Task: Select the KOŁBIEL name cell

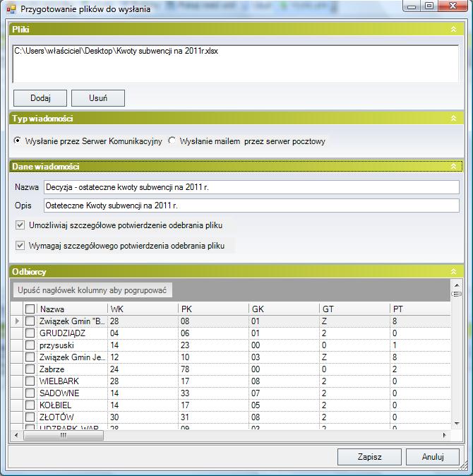Action: click(x=72, y=405)
